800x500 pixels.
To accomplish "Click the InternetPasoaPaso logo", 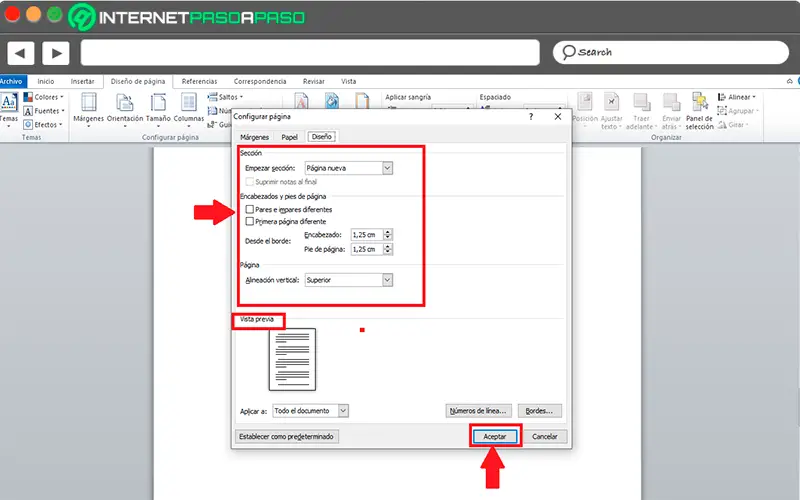I will (x=187, y=17).
